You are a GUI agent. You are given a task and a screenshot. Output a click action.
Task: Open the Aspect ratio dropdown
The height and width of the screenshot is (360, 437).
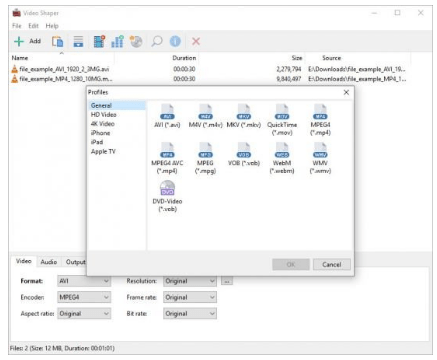coord(84,314)
